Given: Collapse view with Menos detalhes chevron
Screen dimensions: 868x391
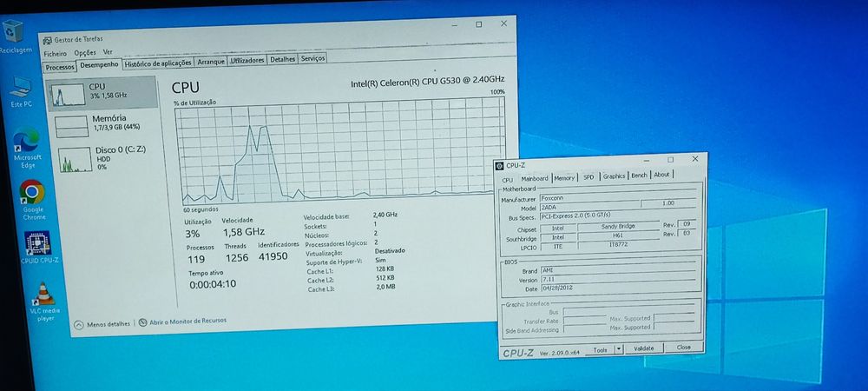Looking at the screenshot, I should coord(79,325).
